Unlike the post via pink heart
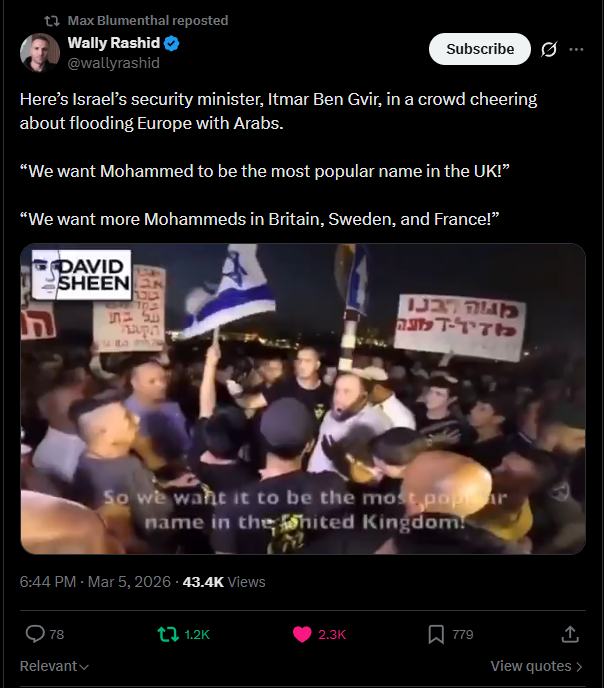The width and height of the screenshot is (604, 688). [x=302, y=634]
